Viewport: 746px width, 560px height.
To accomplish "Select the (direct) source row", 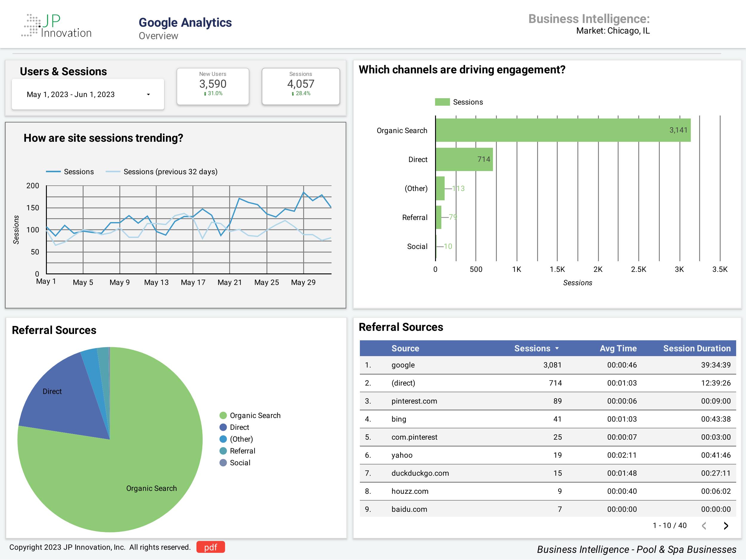I will coord(548,383).
